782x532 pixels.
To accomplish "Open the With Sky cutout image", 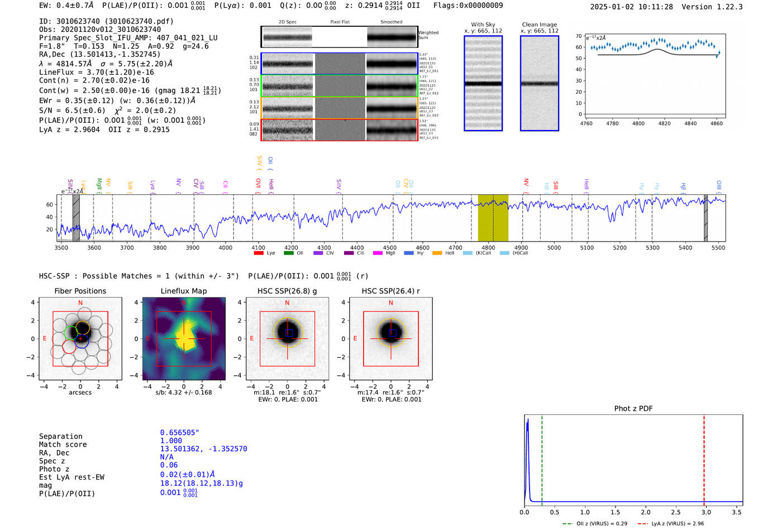I will tap(483, 83).
